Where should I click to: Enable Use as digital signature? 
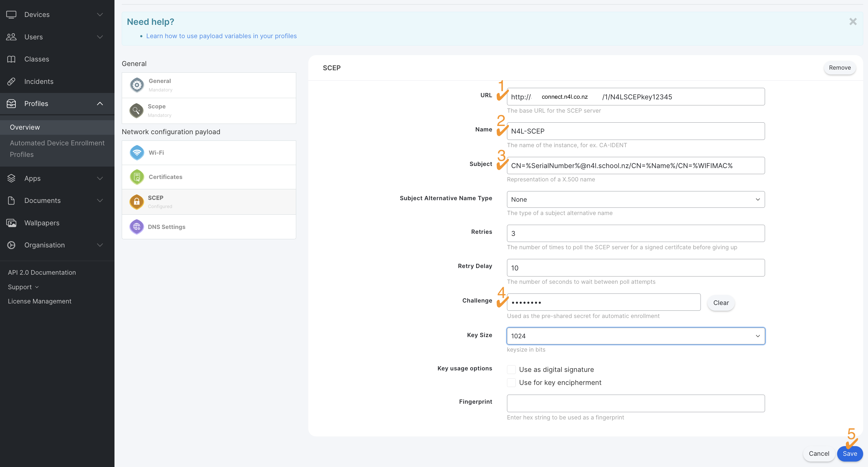click(511, 369)
